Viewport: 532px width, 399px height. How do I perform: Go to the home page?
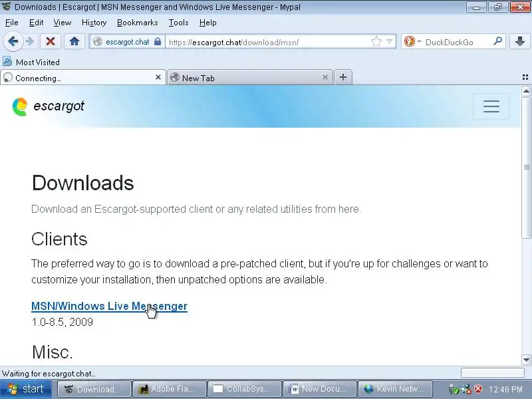point(74,41)
